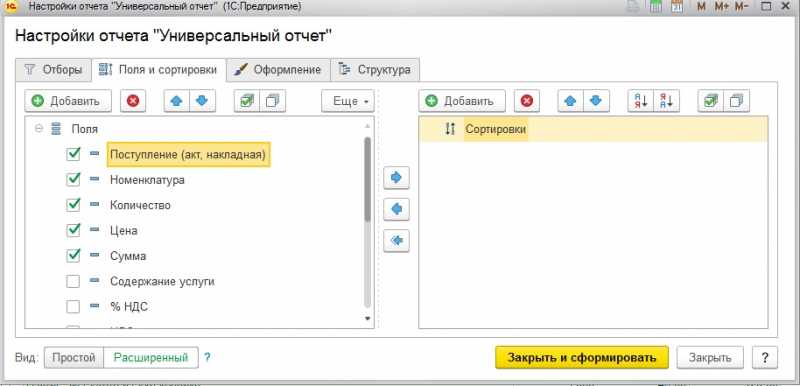The image size is (800, 386).
Task: Select the Сортировки row
Action: 593,129
